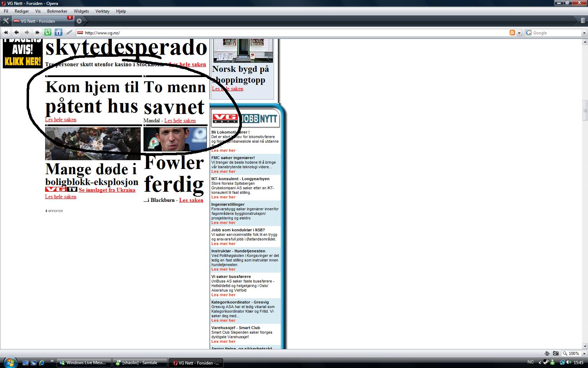Click Les mer her under Vi søker bussførere
588x368 pixels.
coord(223,295)
